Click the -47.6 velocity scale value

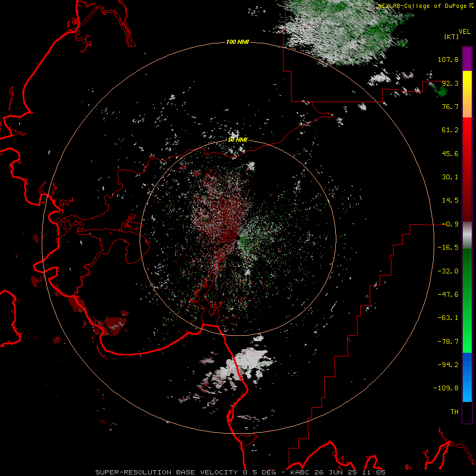point(448,295)
